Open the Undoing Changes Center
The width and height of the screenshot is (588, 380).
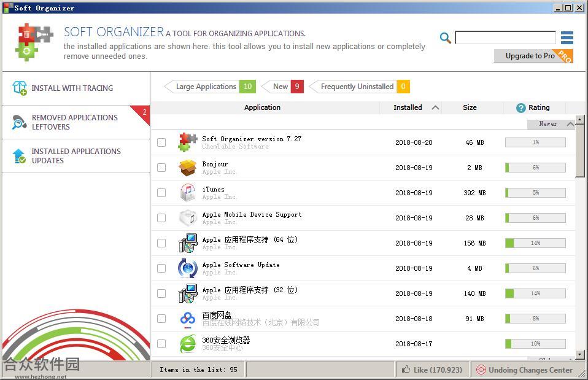[528, 370]
